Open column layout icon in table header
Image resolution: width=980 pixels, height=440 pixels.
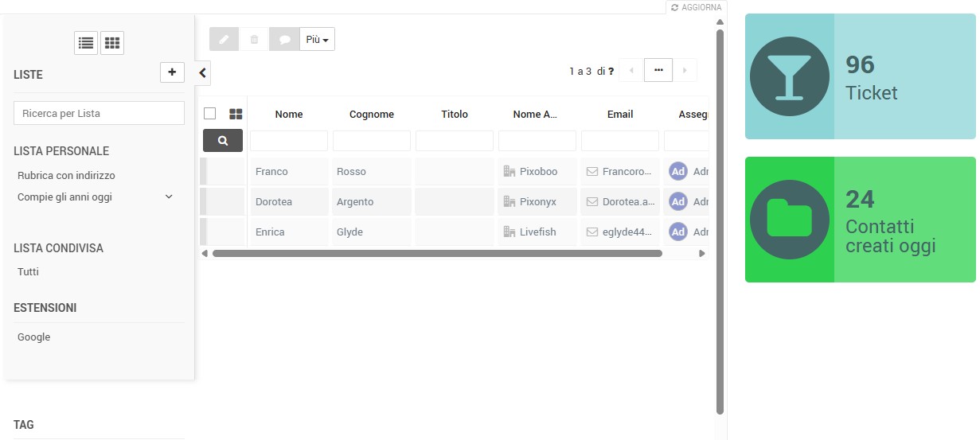pyautogui.click(x=236, y=114)
